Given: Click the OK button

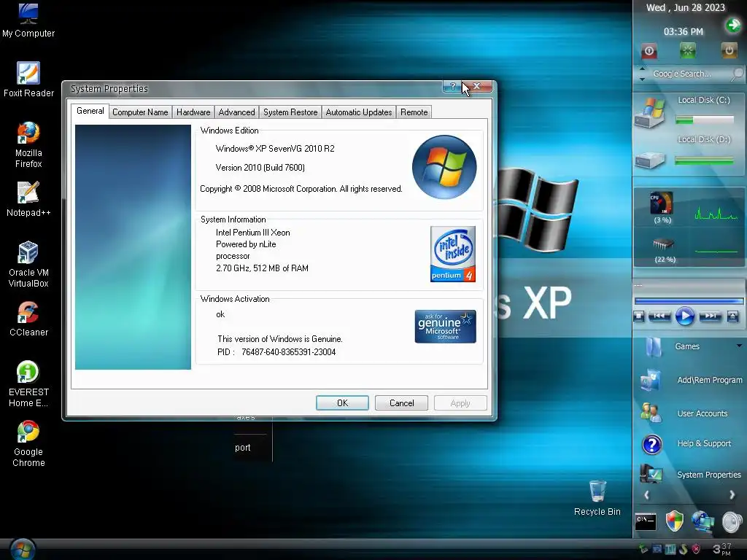Looking at the screenshot, I should 343,402.
